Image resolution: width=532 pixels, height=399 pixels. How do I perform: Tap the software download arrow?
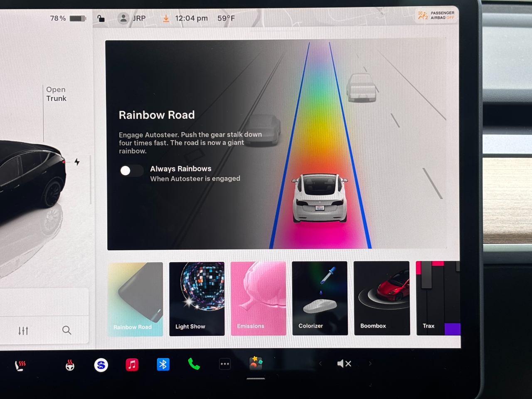coord(166,18)
